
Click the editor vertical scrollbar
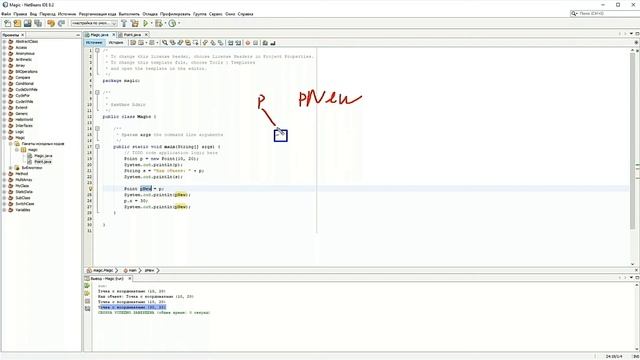click(633, 141)
